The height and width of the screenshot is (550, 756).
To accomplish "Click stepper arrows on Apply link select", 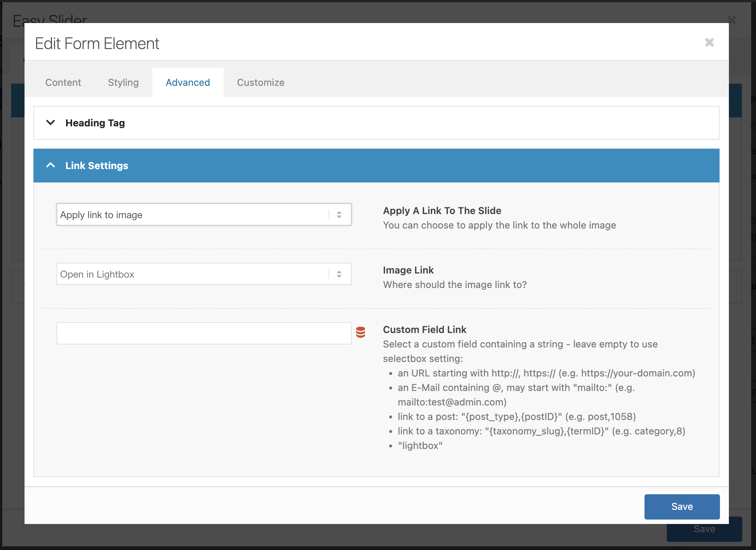I will (339, 214).
